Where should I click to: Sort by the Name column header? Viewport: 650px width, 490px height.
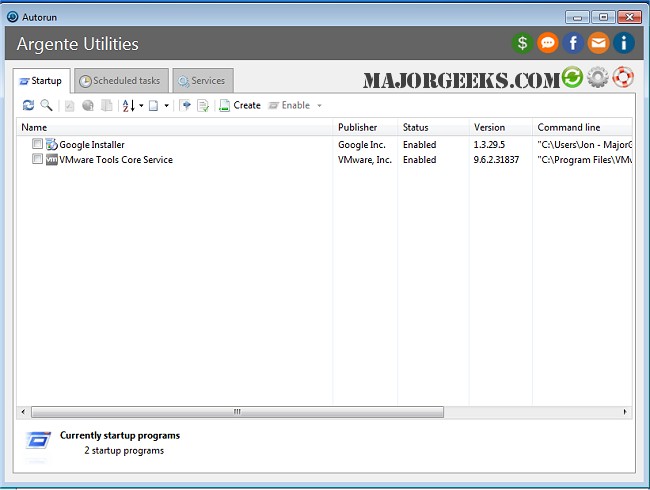[x=175, y=127]
